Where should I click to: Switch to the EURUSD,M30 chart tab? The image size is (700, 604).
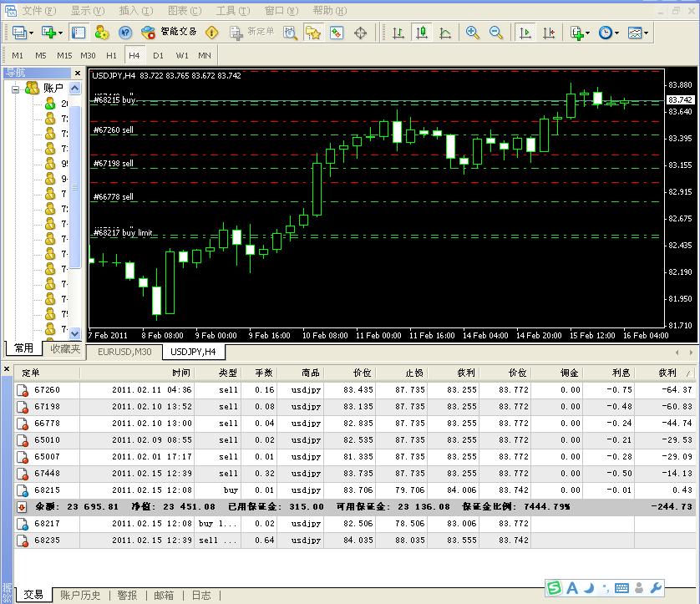[x=124, y=352]
